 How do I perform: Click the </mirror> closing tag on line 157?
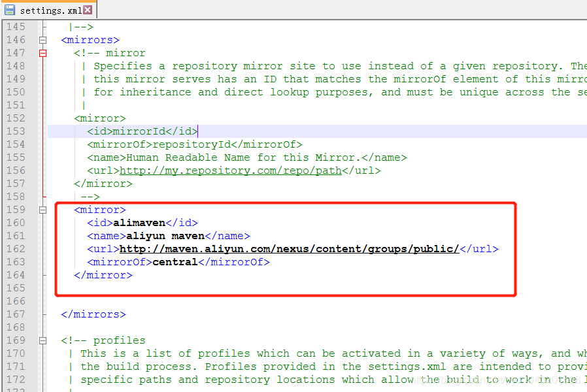point(103,184)
